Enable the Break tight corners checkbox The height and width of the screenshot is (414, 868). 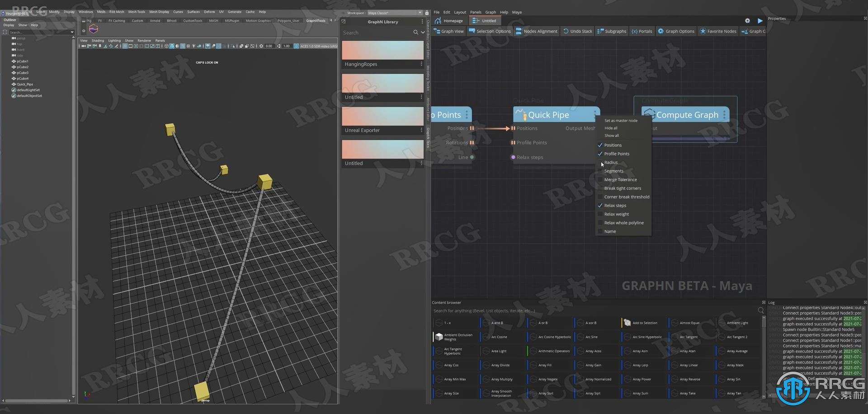coord(600,188)
